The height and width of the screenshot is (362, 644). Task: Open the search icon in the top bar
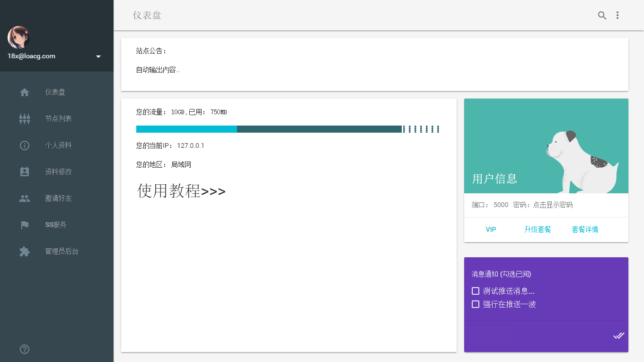pos(601,15)
